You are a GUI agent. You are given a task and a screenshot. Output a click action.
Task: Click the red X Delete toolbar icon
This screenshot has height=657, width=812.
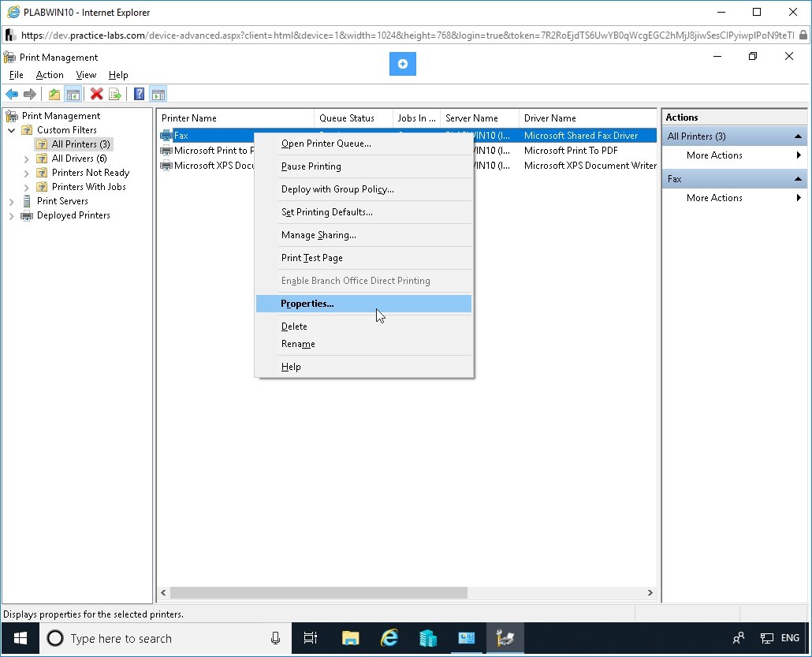click(x=97, y=95)
